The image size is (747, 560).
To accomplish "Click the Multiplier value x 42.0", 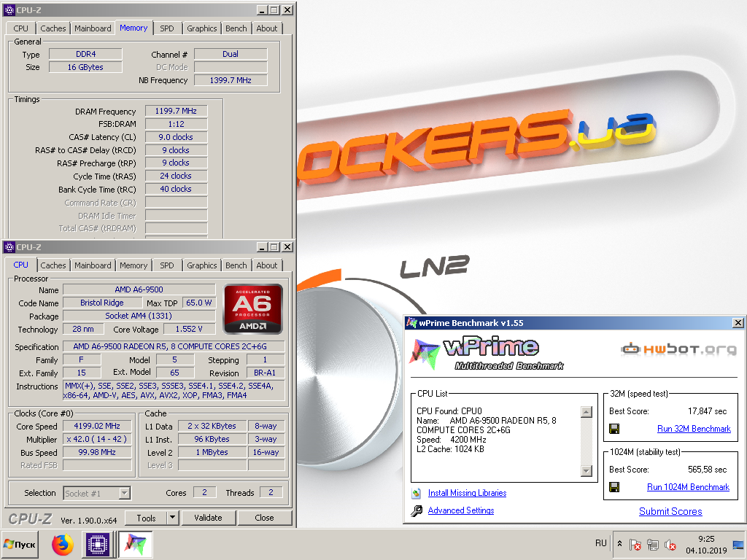I will tap(97, 439).
